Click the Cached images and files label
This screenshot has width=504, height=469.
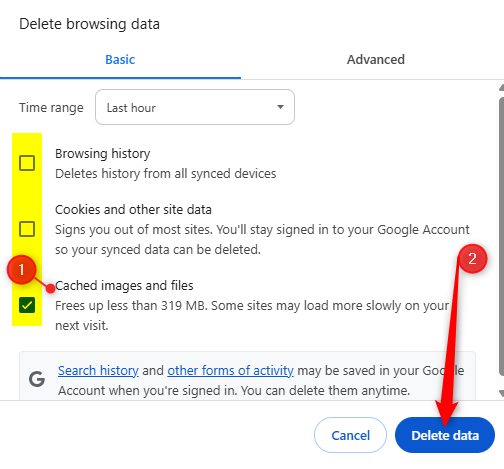click(x=124, y=286)
